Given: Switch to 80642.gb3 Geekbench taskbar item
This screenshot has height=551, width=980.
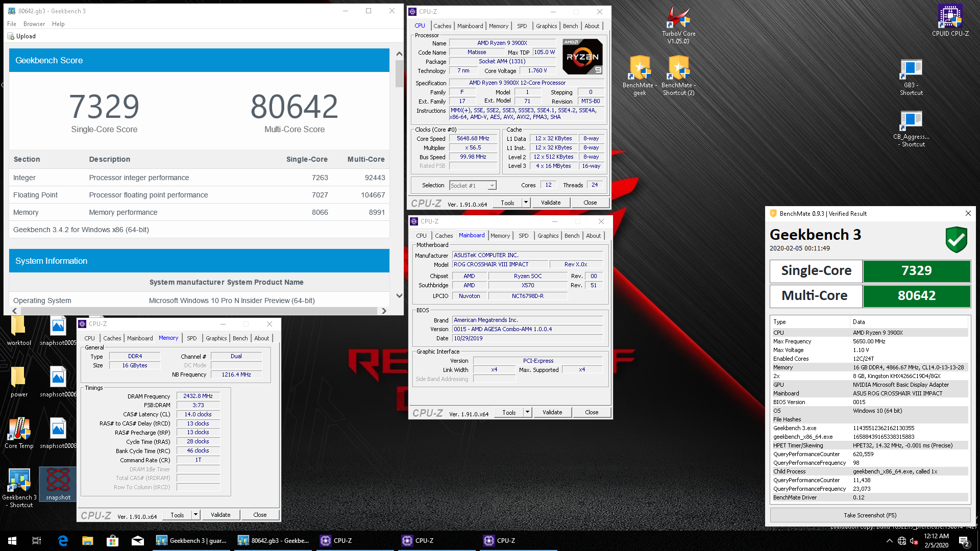Looking at the screenshot, I should [x=274, y=541].
